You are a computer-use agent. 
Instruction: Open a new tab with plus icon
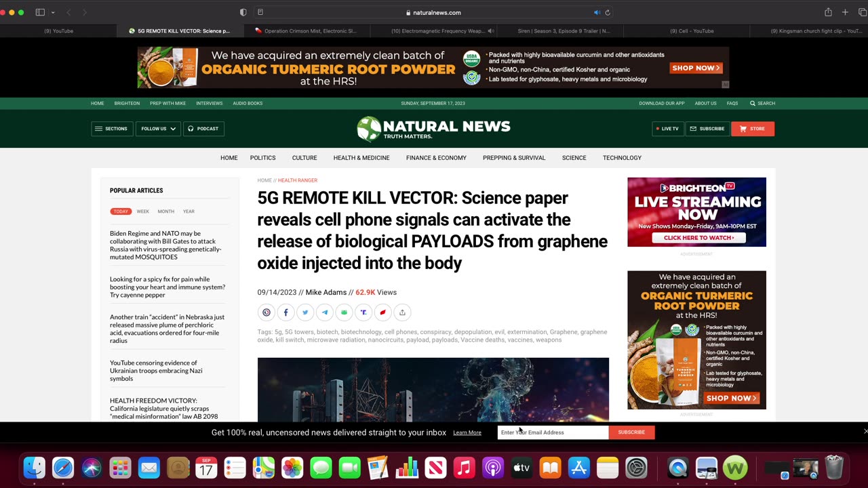(x=845, y=12)
